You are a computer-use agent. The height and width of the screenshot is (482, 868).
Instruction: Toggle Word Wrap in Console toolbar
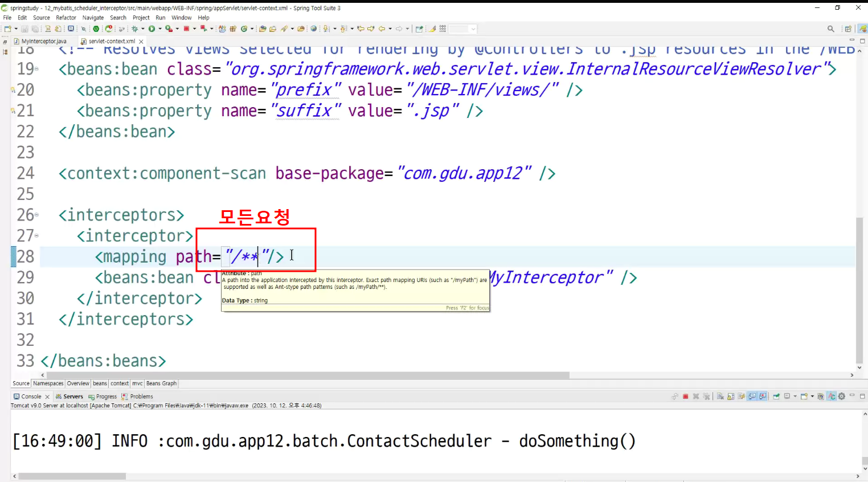click(x=742, y=397)
